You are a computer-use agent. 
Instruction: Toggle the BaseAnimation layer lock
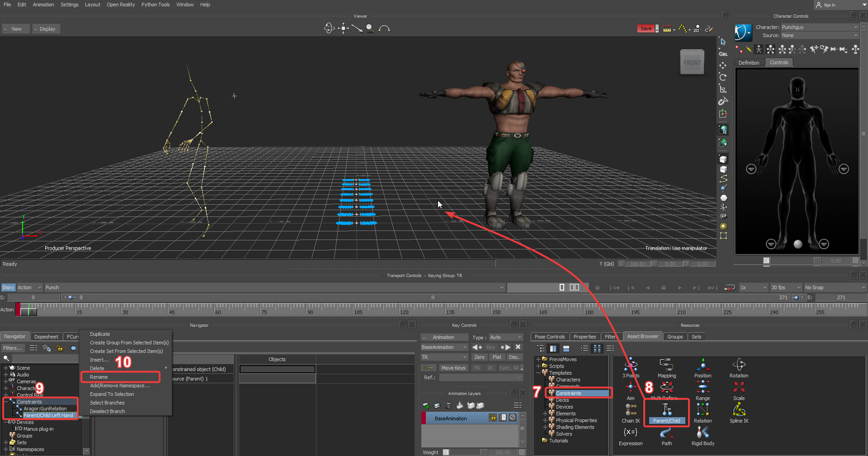493,418
